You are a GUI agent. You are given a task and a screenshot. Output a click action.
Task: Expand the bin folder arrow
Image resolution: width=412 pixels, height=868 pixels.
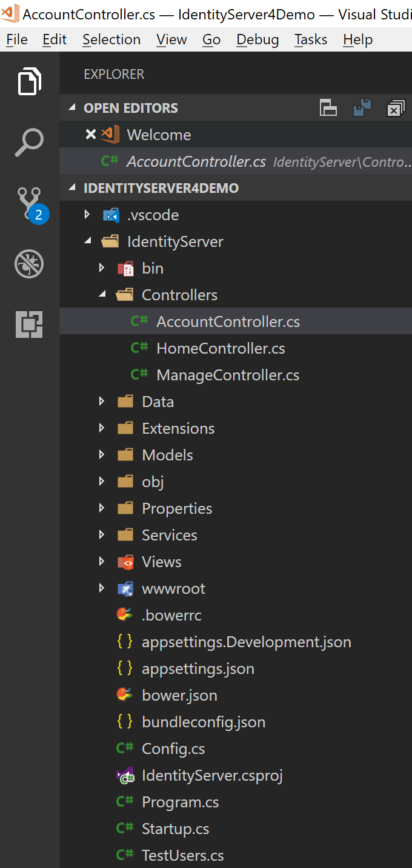click(x=102, y=268)
